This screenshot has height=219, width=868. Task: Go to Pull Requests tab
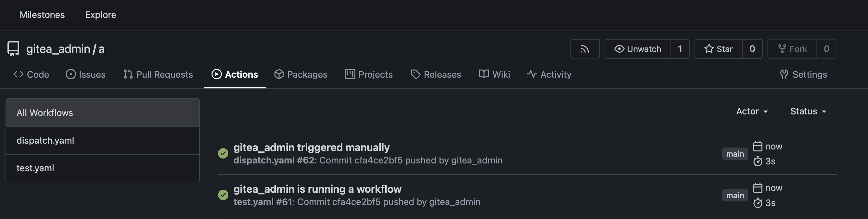click(x=158, y=74)
